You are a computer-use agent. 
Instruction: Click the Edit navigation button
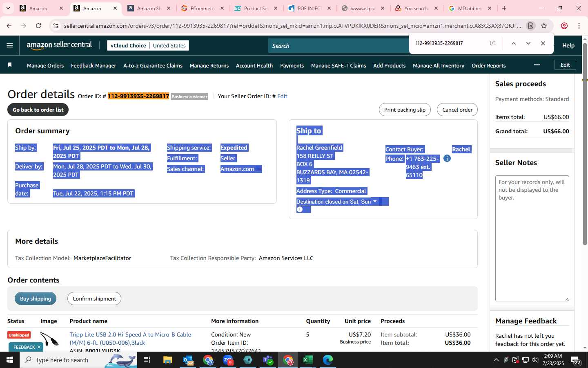click(565, 65)
